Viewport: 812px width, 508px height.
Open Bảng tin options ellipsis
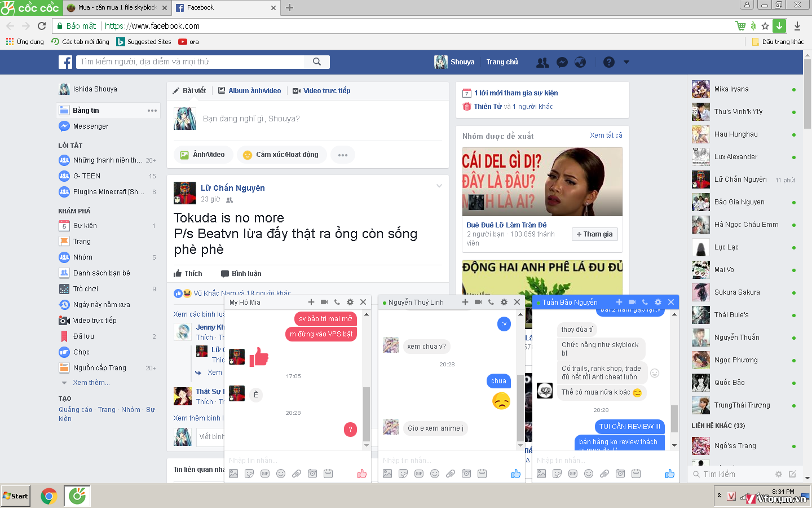click(152, 111)
